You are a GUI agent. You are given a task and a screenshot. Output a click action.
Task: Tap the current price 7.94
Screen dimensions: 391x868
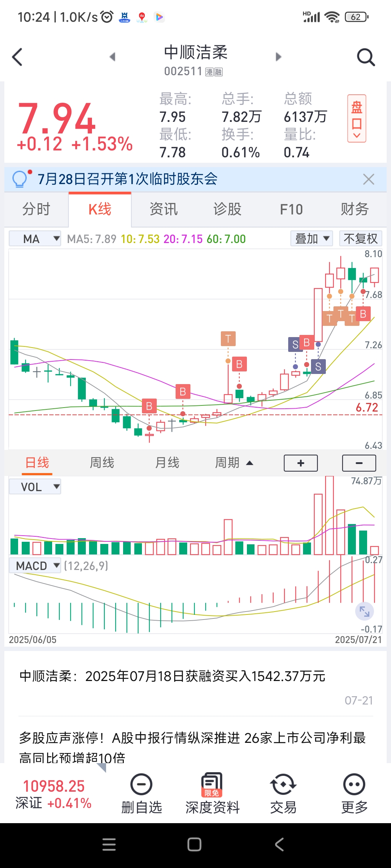point(56,118)
